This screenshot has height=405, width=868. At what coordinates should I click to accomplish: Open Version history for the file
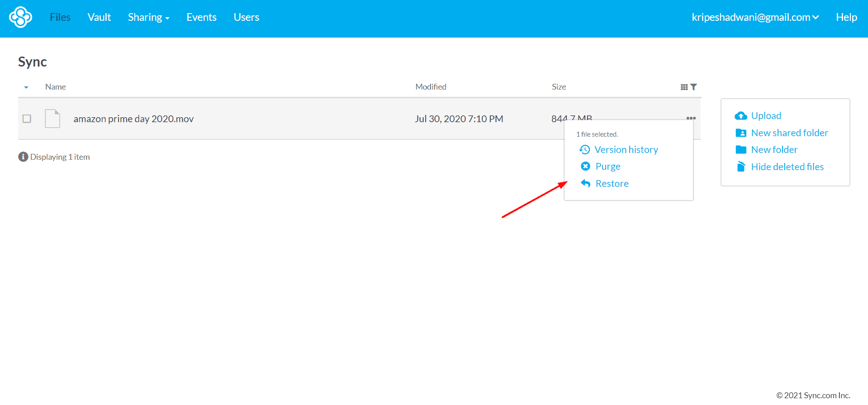tap(626, 150)
